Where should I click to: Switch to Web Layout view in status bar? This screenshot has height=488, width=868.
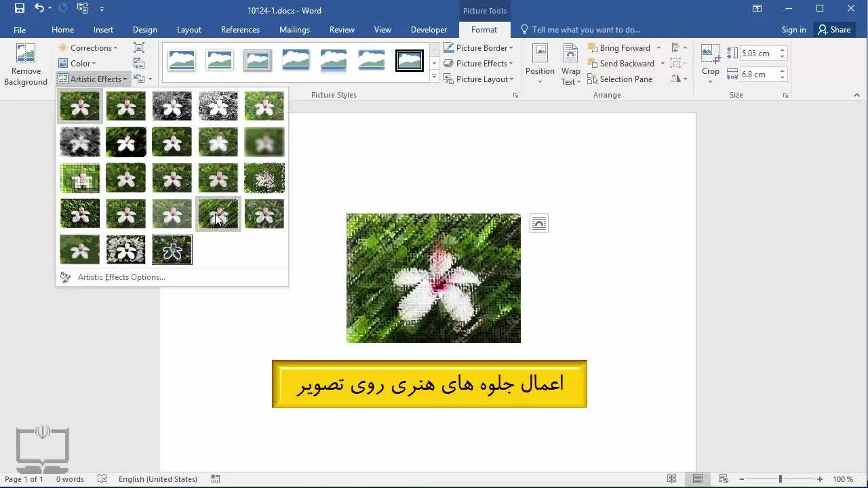pyautogui.click(x=724, y=479)
